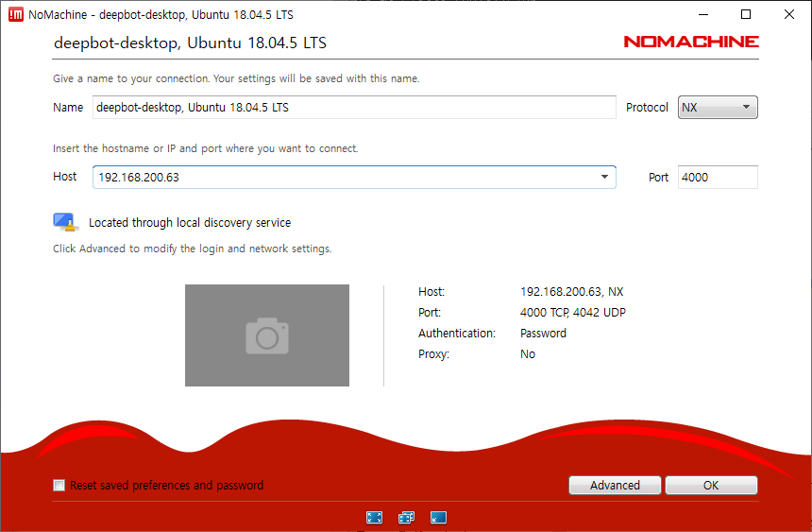Confirm the connection with OK
812x532 pixels.
click(711, 486)
